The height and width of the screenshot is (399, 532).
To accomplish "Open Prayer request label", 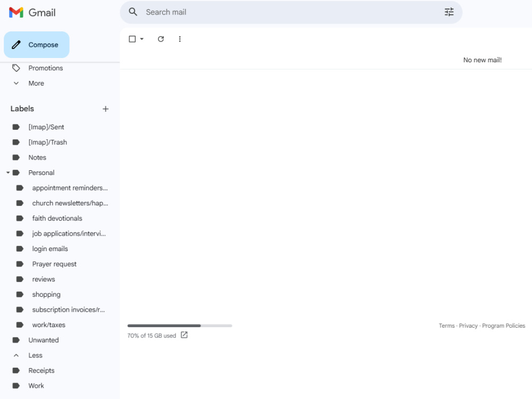I will [x=54, y=264].
